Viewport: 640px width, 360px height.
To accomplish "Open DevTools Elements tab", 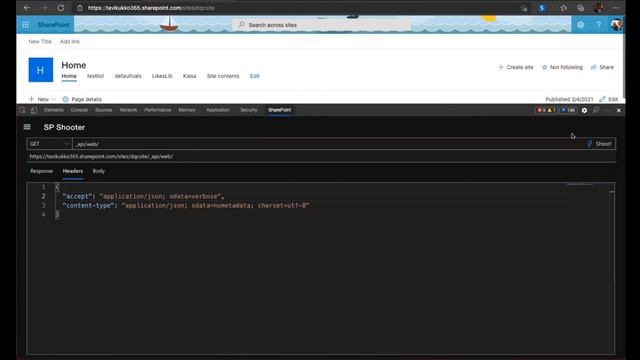I will [53, 110].
